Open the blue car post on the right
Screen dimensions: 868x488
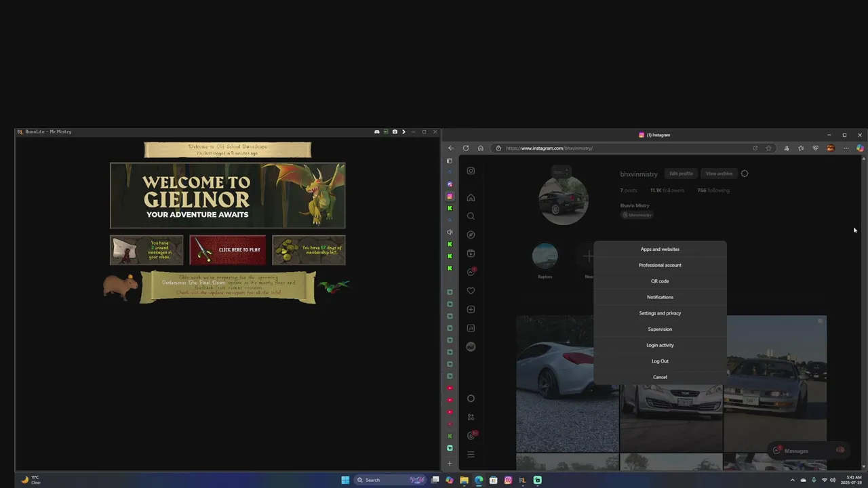(x=775, y=384)
